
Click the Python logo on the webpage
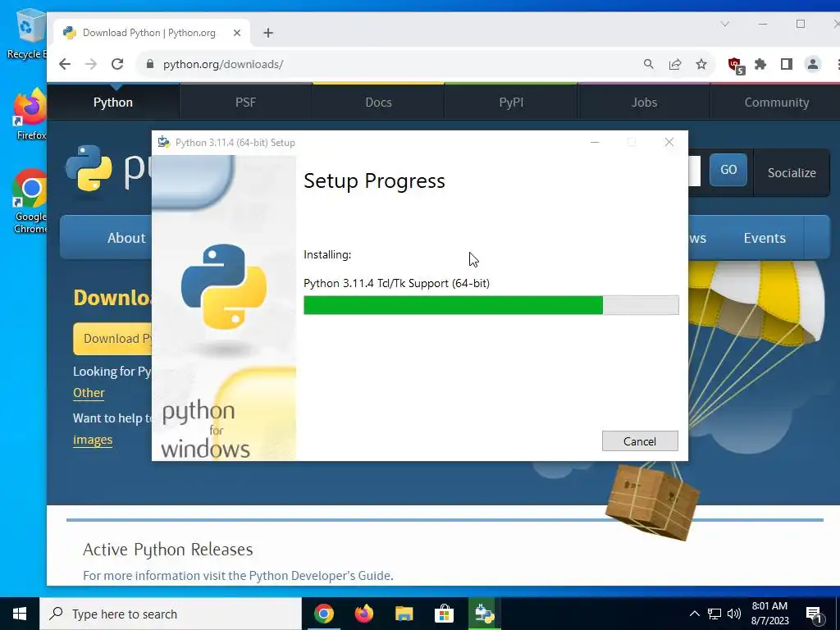point(89,167)
